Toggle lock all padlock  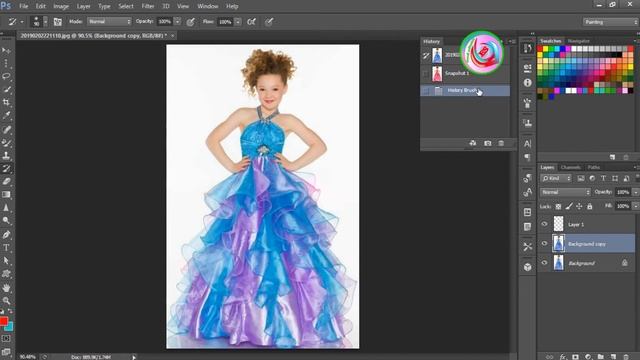click(x=589, y=207)
